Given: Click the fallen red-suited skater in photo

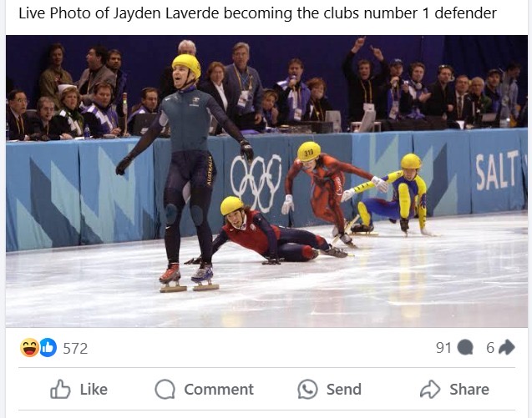Looking at the screenshot, I should click(268, 231).
